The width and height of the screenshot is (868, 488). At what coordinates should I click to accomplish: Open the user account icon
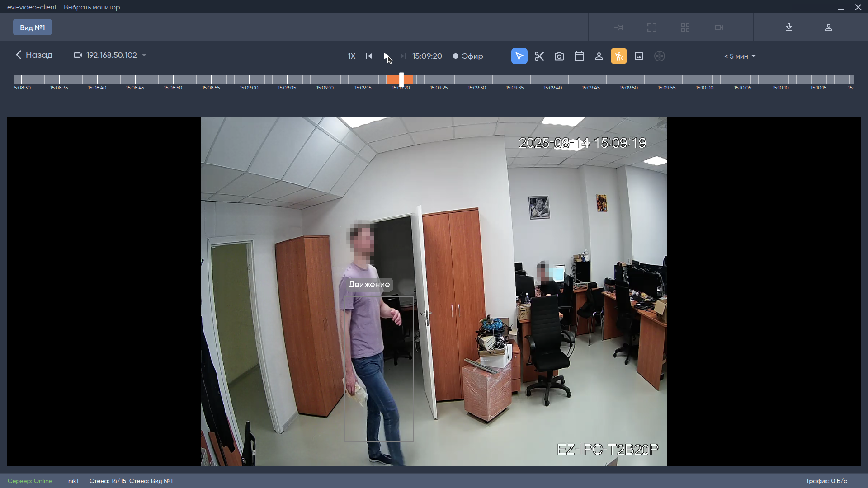click(829, 28)
